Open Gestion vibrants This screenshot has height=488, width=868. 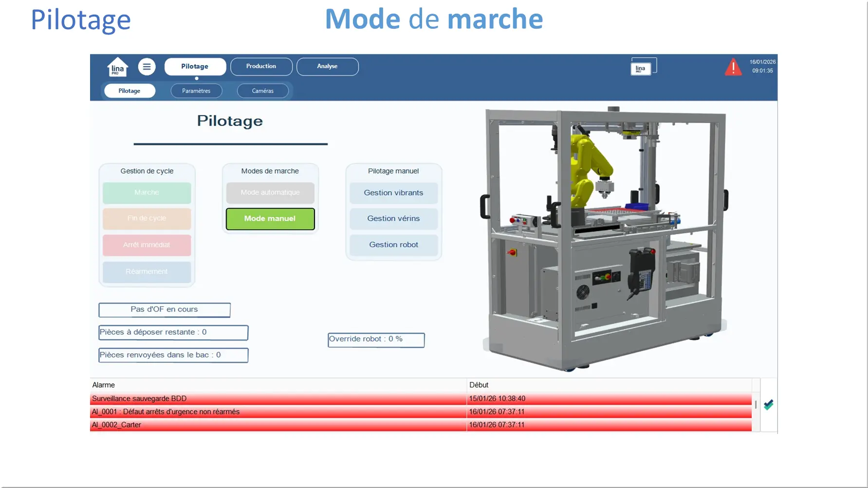click(393, 193)
